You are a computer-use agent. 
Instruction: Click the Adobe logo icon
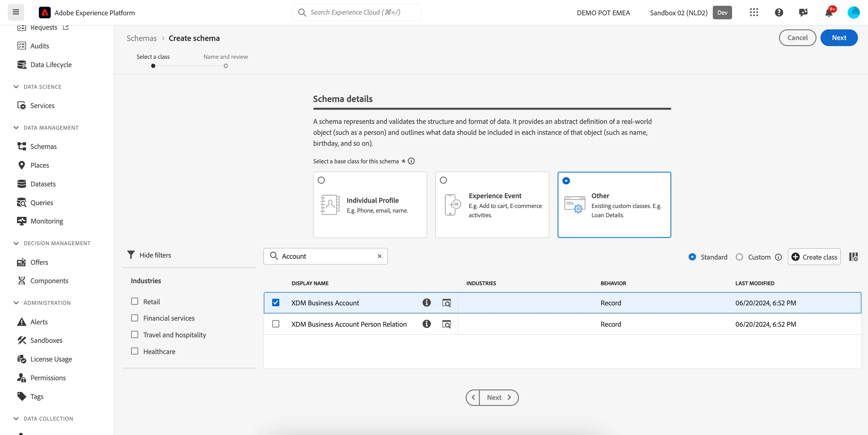coord(44,12)
